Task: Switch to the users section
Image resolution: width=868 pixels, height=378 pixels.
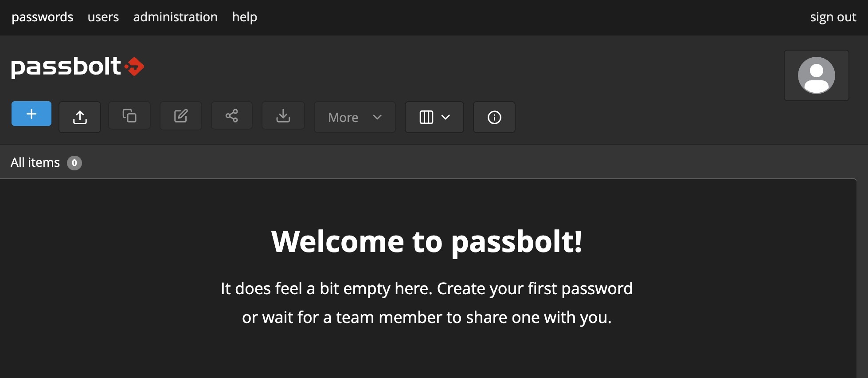Action: [x=103, y=17]
